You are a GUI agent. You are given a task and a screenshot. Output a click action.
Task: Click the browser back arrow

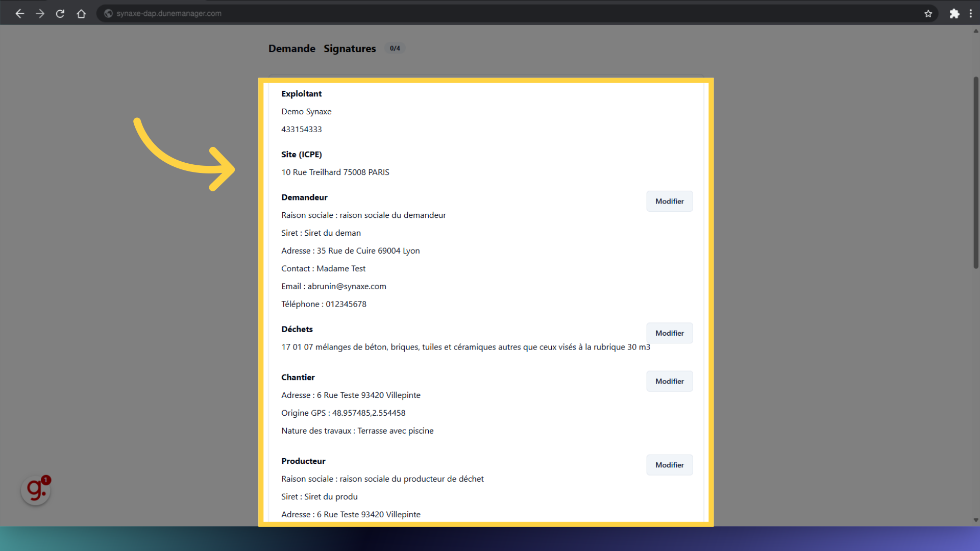[19, 14]
